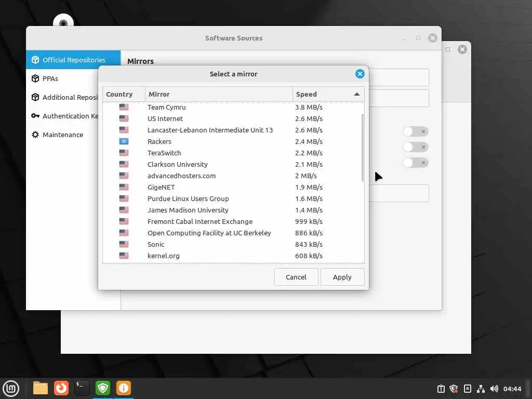Click the 999 kB/s speed value

coord(309,221)
